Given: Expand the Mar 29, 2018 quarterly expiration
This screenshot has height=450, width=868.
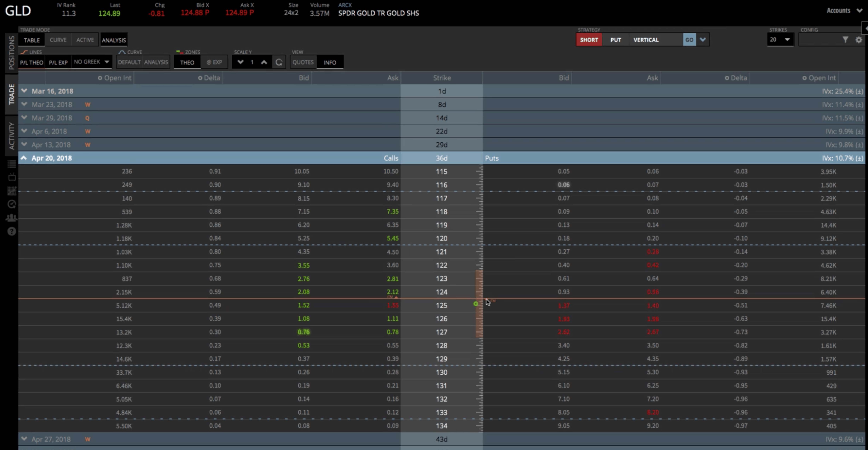Looking at the screenshot, I should (24, 118).
